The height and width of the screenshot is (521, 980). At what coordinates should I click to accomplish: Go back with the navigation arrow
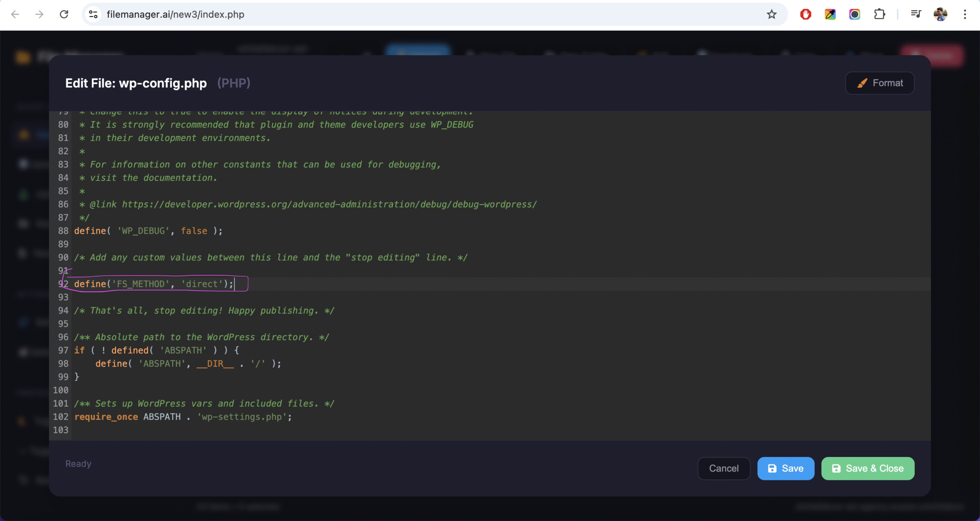click(15, 14)
